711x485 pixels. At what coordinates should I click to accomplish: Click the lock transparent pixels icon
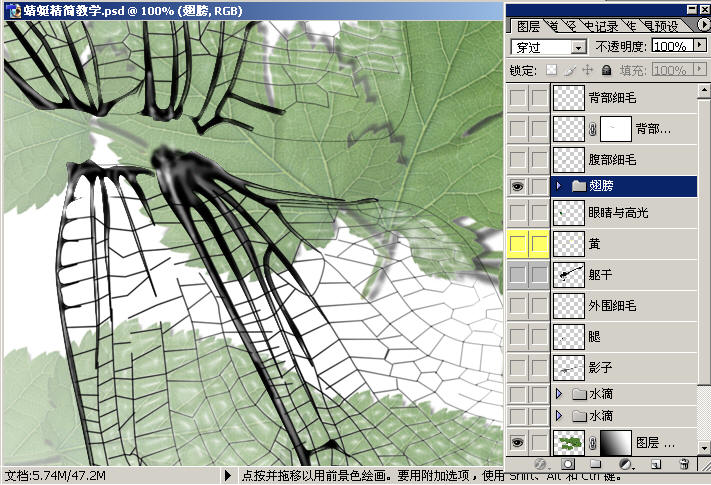(x=551, y=70)
